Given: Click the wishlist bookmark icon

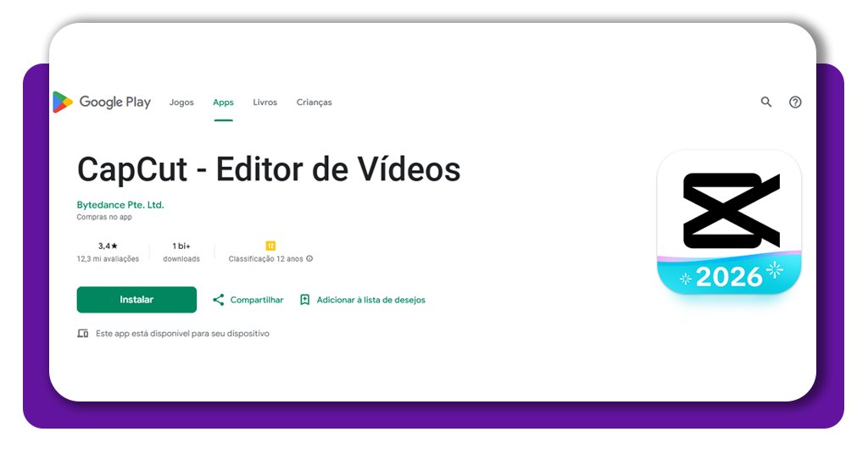Looking at the screenshot, I should point(304,300).
